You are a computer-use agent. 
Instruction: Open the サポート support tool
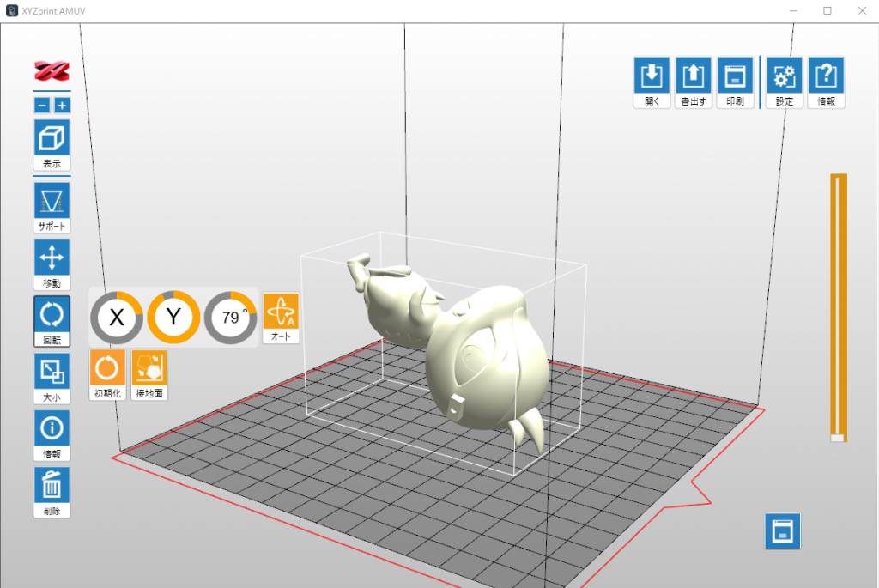coord(52,208)
